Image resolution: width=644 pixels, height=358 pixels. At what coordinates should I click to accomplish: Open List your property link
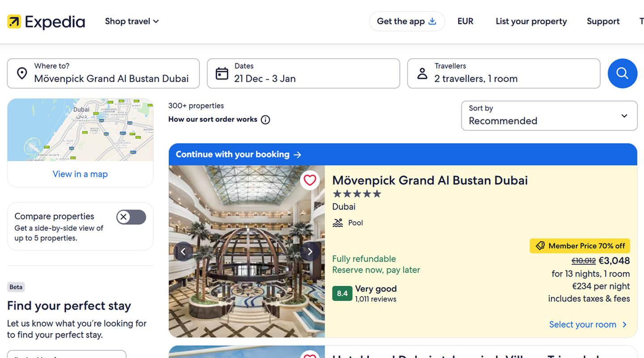coord(531,21)
